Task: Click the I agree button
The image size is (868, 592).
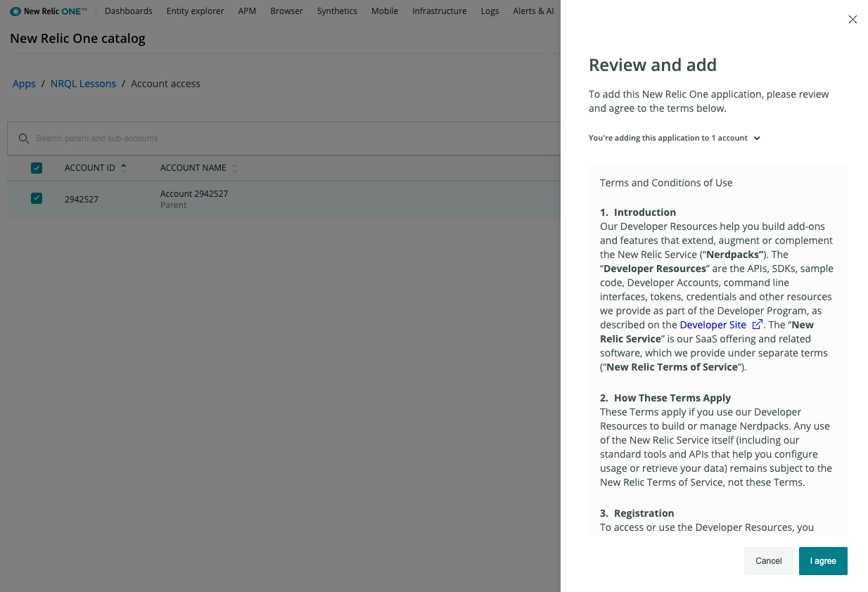Action: (823, 561)
